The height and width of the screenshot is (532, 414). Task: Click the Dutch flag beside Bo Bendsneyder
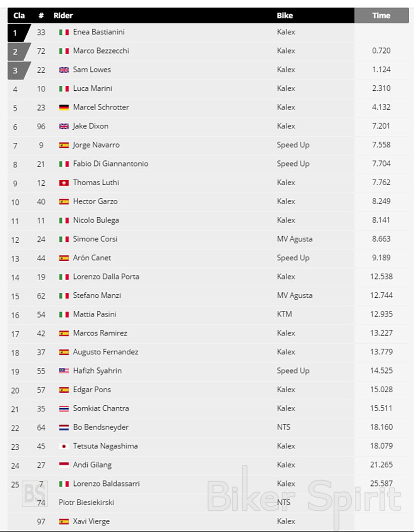tap(64, 428)
